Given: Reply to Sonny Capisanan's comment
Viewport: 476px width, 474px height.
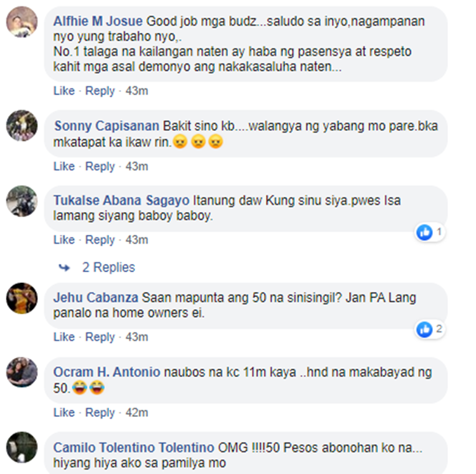Looking at the screenshot, I should [100, 166].
